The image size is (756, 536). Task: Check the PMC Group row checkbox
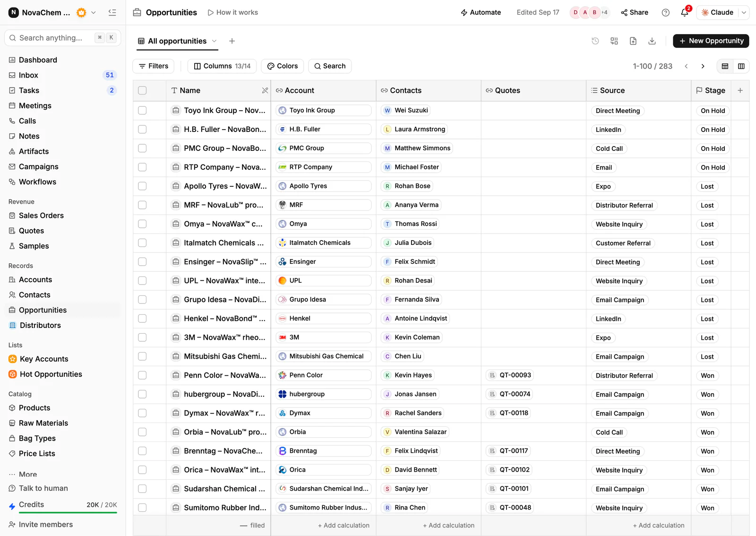(x=142, y=148)
